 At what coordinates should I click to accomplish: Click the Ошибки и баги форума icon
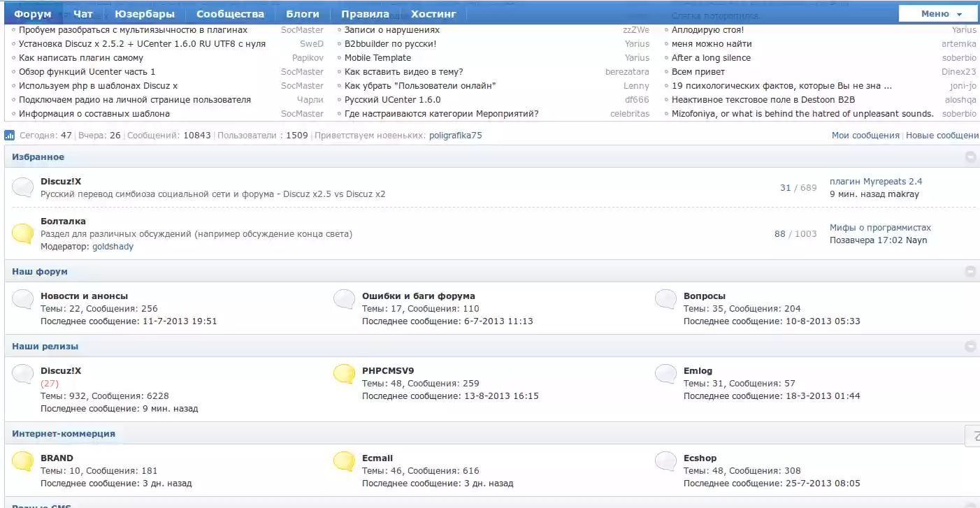(343, 298)
